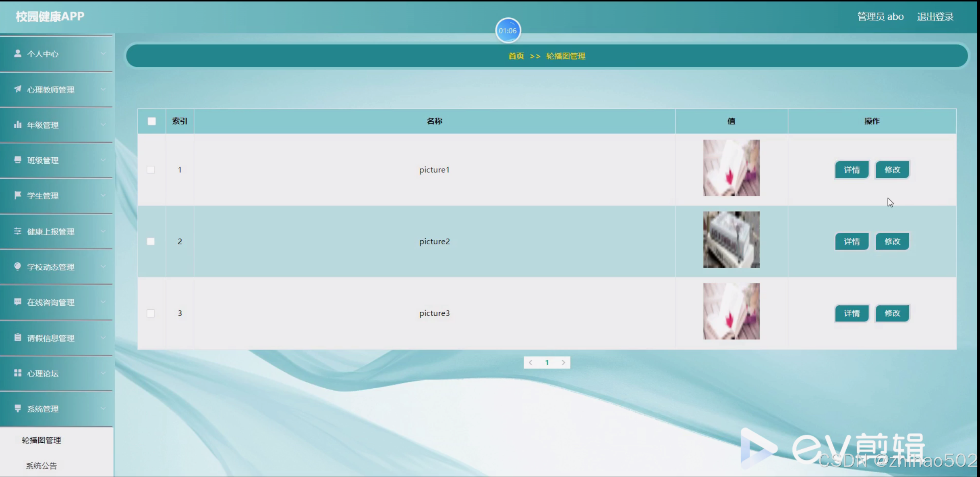Image resolution: width=980 pixels, height=477 pixels.
Task: Click the flag icon next to 学生管理
Action: click(x=17, y=195)
